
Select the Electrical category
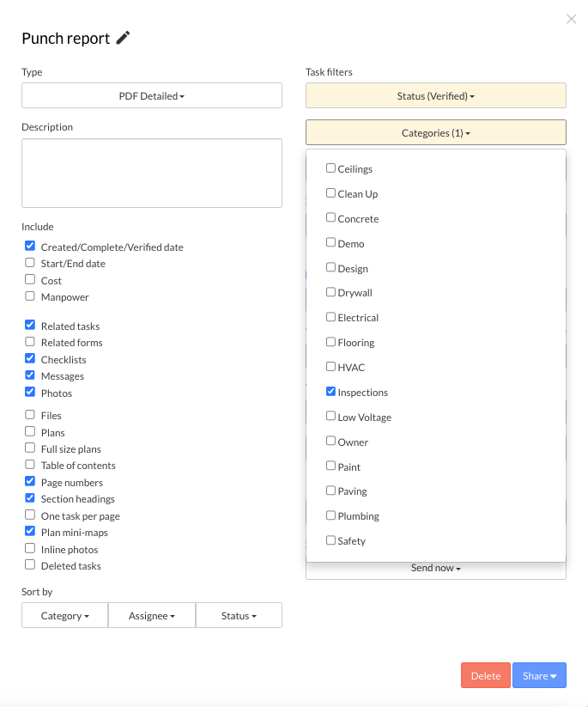pos(330,318)
